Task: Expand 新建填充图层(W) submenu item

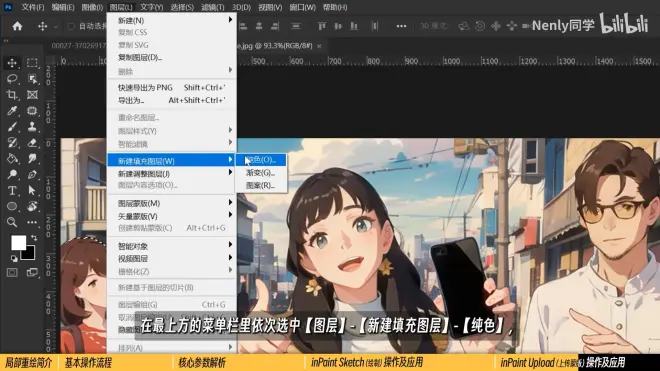Action: coord(172,160)
